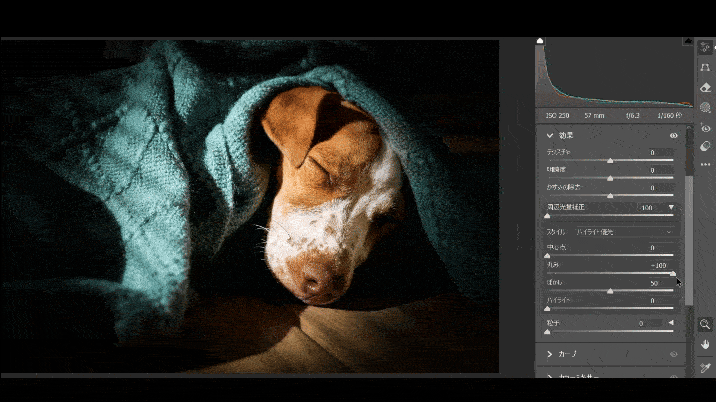Open the Presets overlapping-circles icon
The image size is (716, 402).
pos(705,146)
